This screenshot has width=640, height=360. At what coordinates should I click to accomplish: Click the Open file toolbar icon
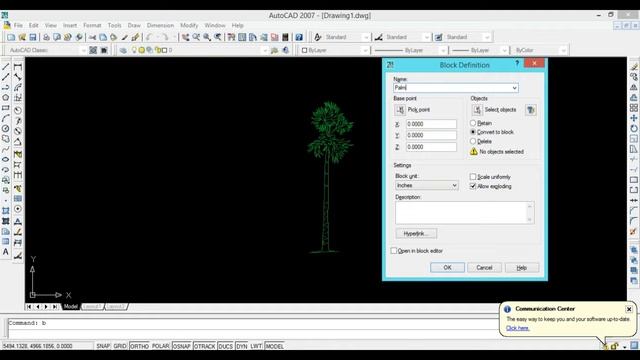22,37
